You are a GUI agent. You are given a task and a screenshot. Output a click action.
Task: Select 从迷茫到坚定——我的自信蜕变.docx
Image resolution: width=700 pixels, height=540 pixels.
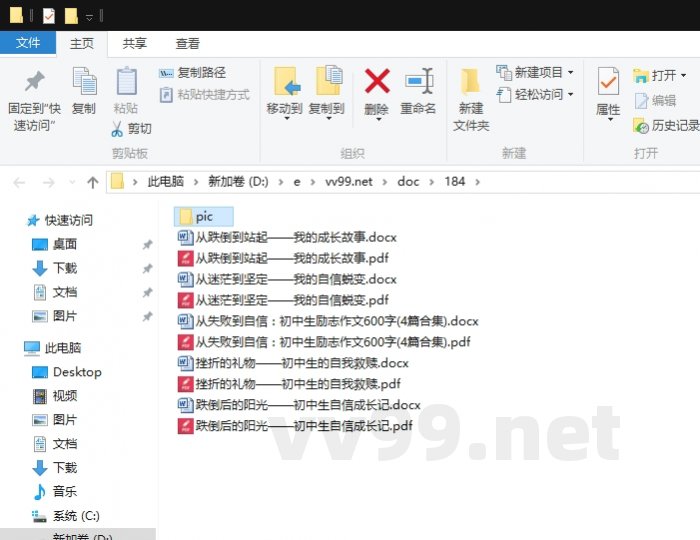click(287, 279)
